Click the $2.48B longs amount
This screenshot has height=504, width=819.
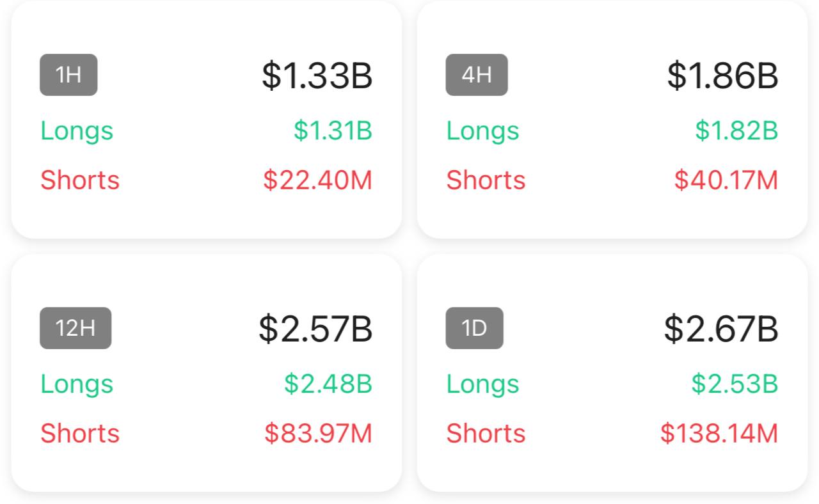pyautogui.click(x=328, y=384)
